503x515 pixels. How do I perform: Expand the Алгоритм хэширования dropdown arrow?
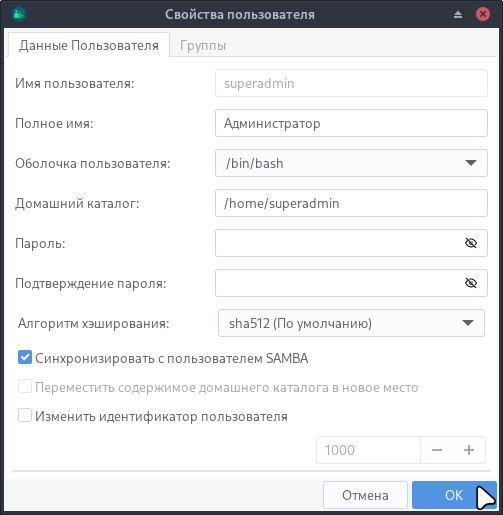(468, 323)
